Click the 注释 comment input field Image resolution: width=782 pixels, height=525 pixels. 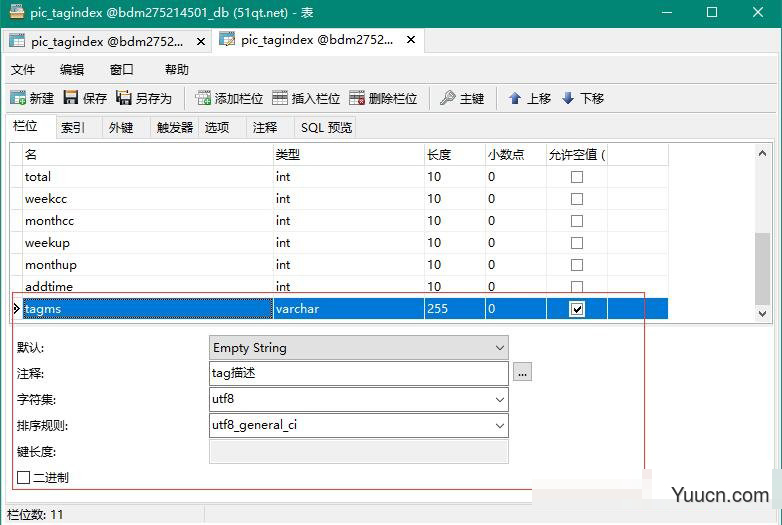coord(358,373)
